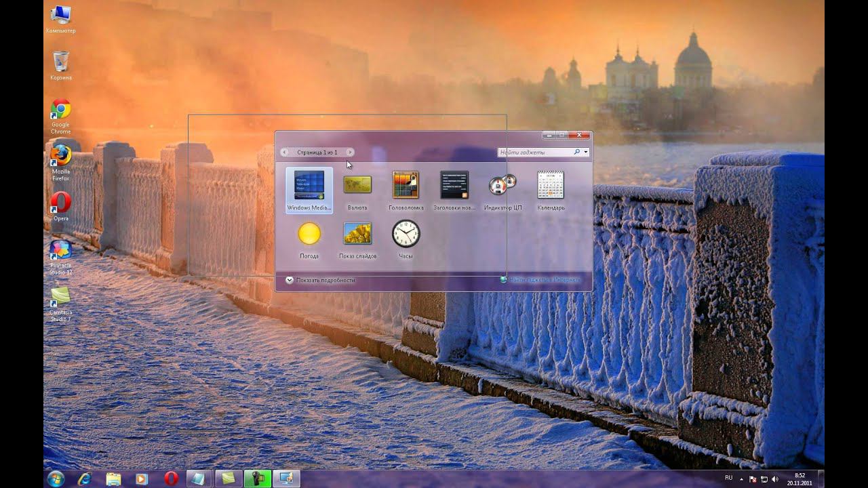Open the gadget search filter dropdown arrow
Screen dimensions: 868x488
click(586, 152)
